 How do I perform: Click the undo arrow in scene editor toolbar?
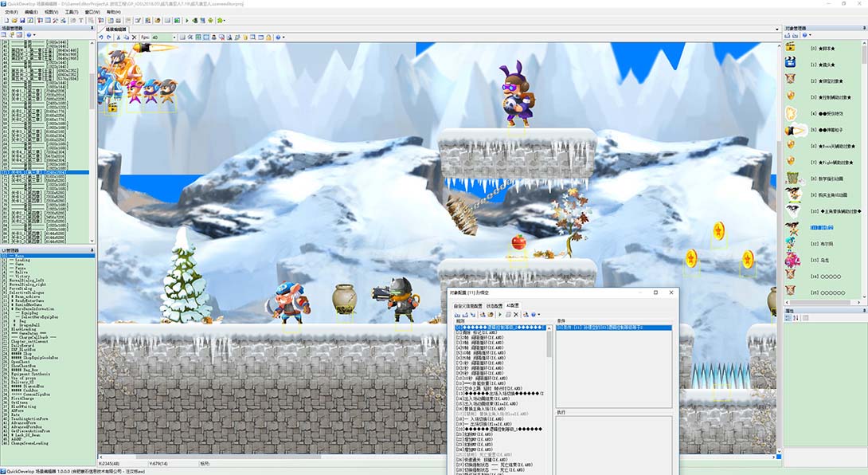tap(101, 37)
